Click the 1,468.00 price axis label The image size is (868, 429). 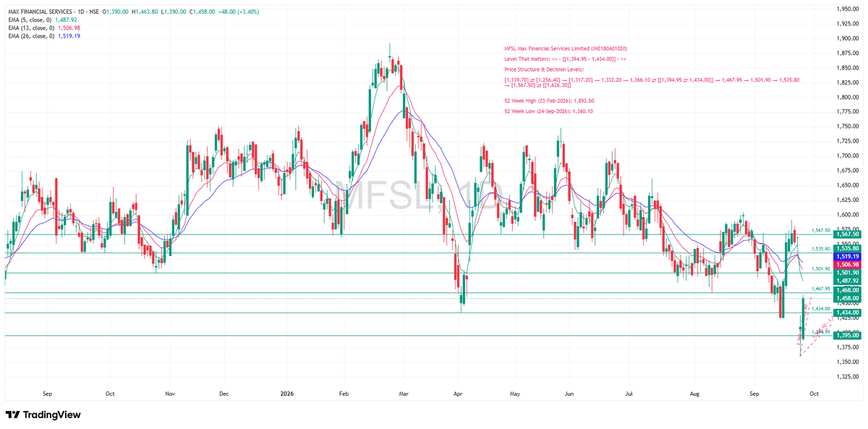click(847, 289)
